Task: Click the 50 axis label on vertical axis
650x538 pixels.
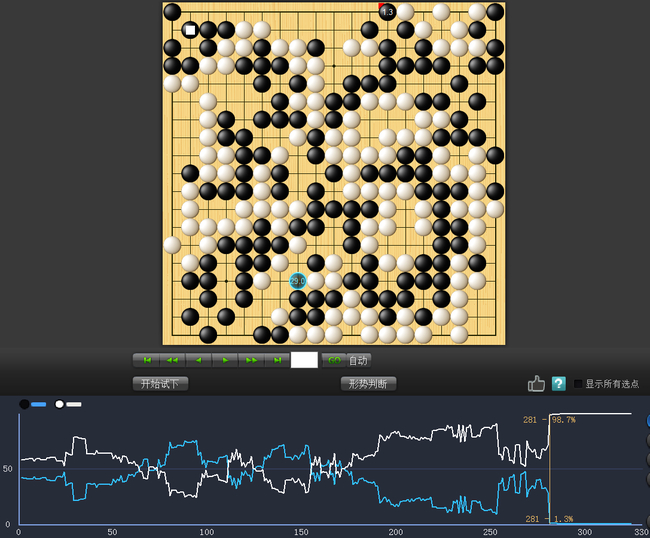Action: (7, 469)
